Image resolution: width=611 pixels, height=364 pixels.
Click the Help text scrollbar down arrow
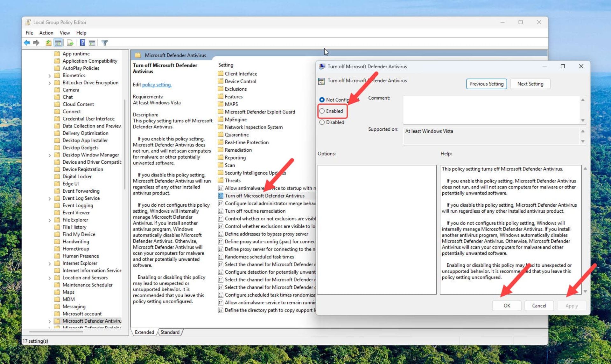[x=585, y=291]
